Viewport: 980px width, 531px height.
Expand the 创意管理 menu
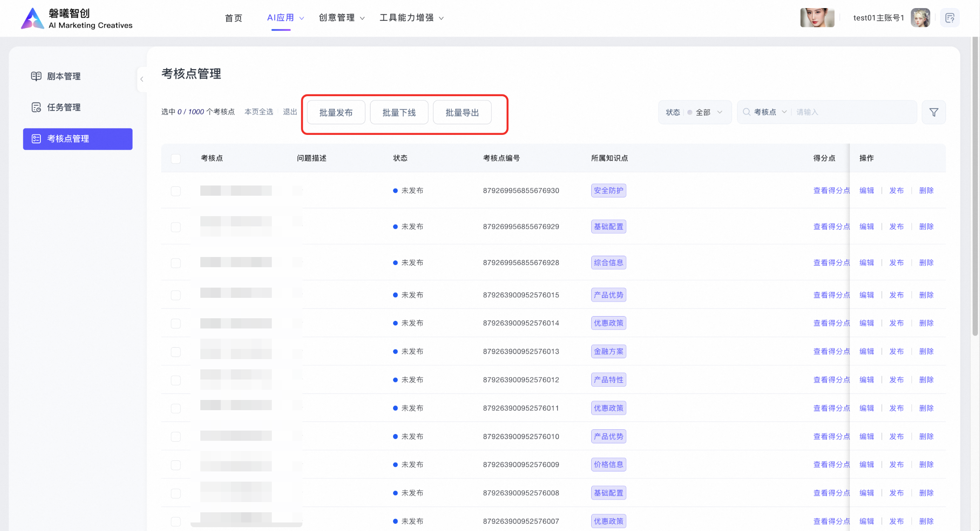click(x=342, y=18)
